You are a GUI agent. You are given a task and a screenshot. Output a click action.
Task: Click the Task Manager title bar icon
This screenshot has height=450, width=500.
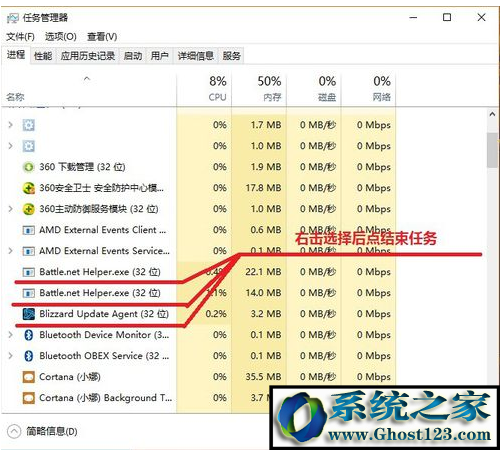coord(13,18)
